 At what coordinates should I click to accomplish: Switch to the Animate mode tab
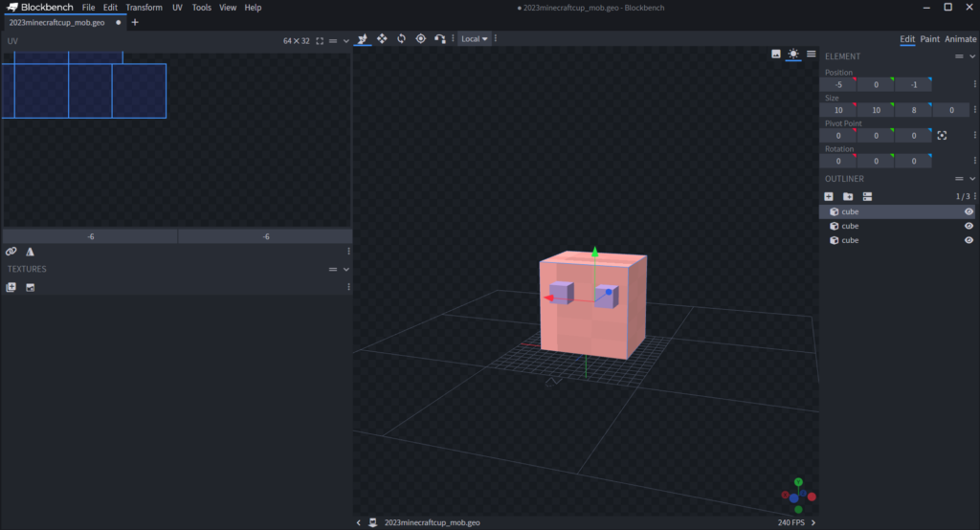click(960, 39)
